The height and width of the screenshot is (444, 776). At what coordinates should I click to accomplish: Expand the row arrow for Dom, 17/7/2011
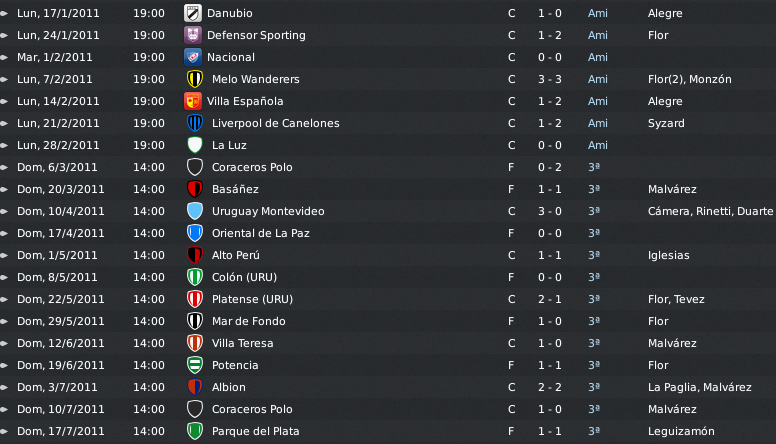4,431
